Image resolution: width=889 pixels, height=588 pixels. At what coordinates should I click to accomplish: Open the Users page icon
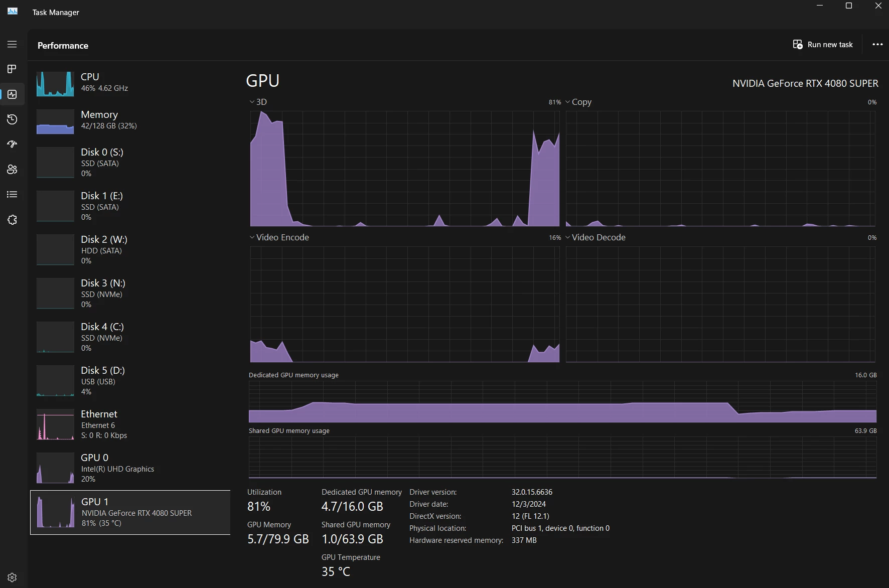click(12, 170)
